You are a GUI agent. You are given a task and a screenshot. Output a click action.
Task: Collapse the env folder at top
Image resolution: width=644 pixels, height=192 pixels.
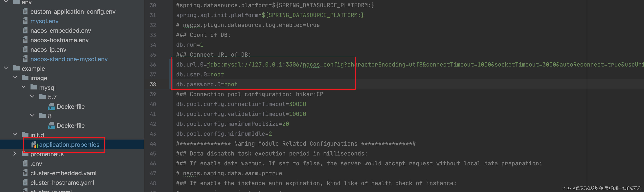click(6, 2)
